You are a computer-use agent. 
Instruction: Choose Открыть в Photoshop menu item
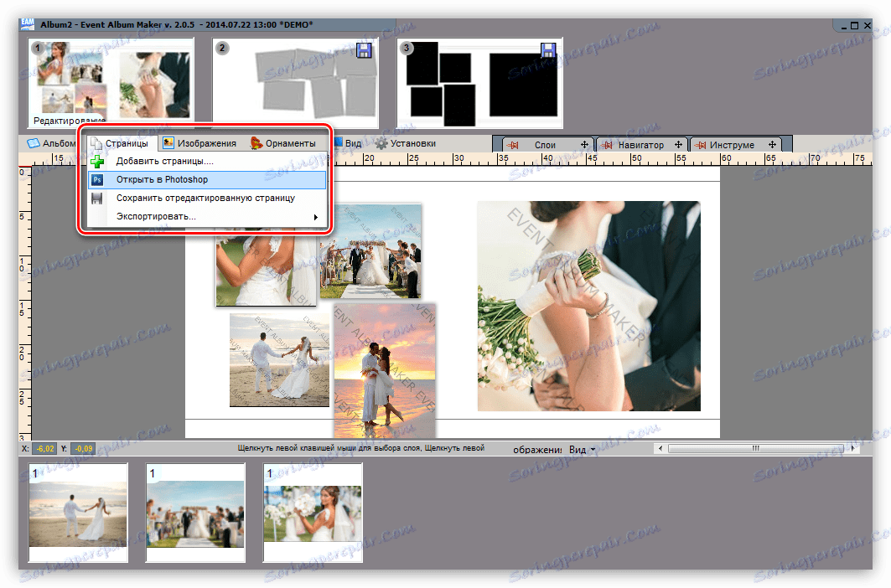tap(207, 179)
